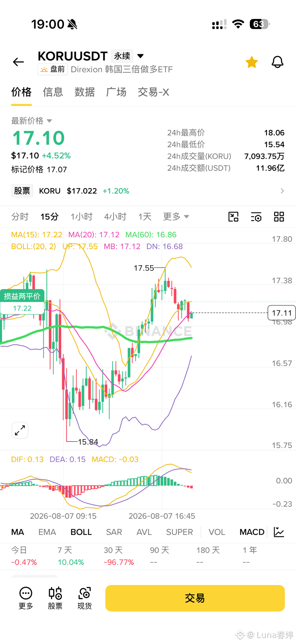296x644 pixels.
Task: Toggle the BOLL indicator
Action: pos(81,532)
